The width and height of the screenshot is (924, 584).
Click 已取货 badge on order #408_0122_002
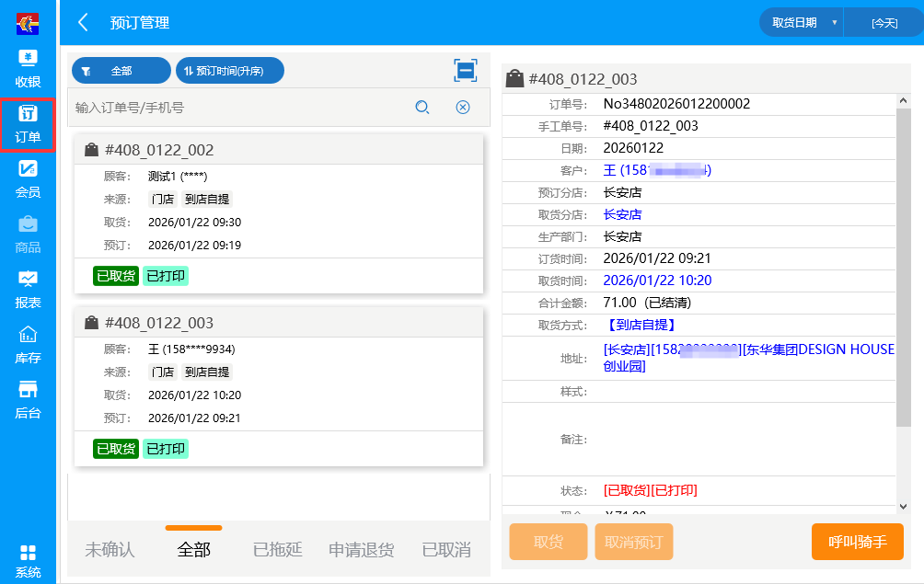(x=116, y=276)
